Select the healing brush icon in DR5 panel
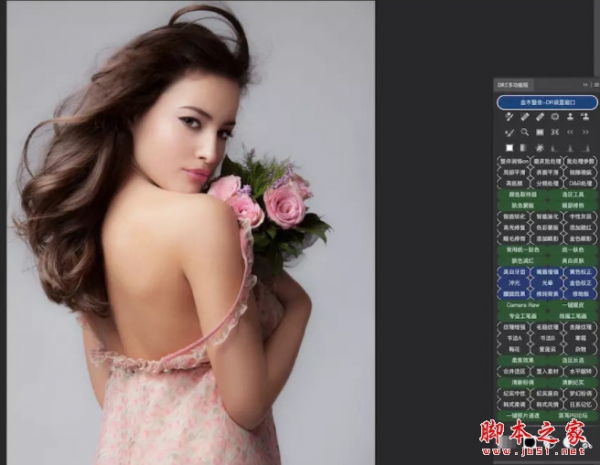The height and width of the screenshot is (465, 600). click(540, 117)
